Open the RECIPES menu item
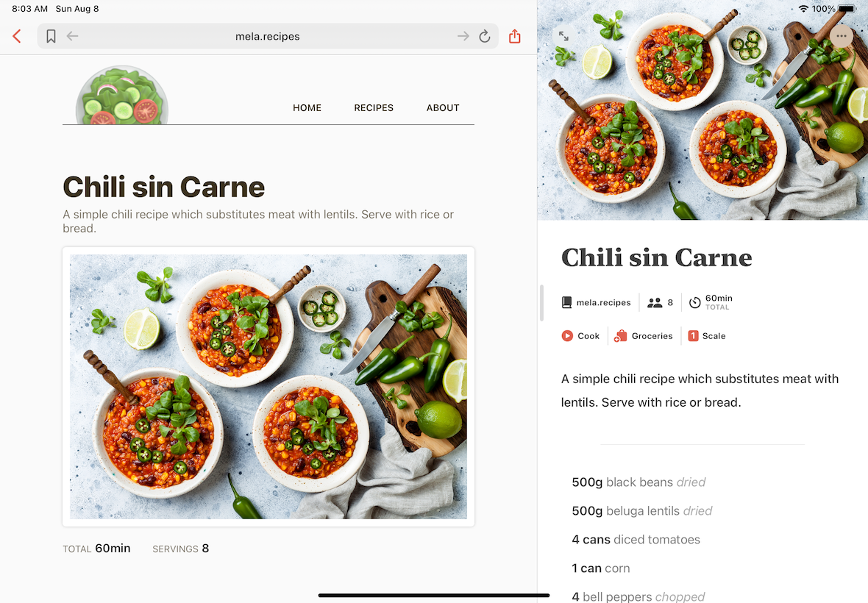The width and height of the screenshot is (868, 603). click(374, 108)
